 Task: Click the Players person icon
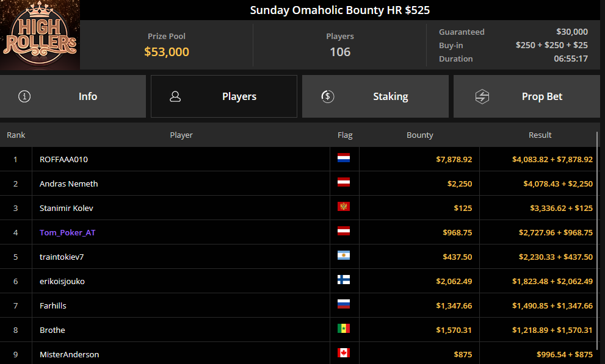point(175,96)
